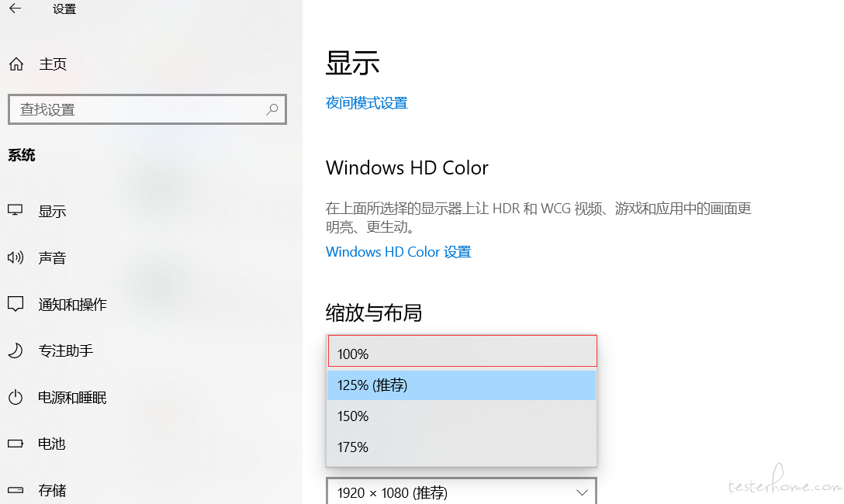Click the monitor icon beside 显示
Image resolution: width=844 pixels, height=504 pixels.
(x=15, y=210)
